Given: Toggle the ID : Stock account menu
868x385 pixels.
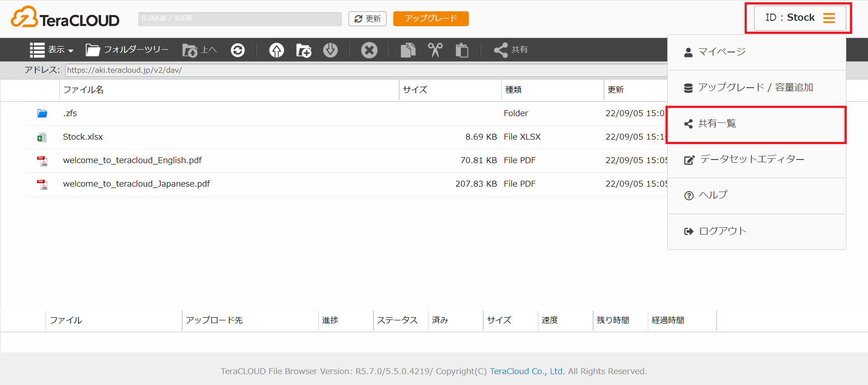Looking at the screenshot, I should click(x=800, y=18).
